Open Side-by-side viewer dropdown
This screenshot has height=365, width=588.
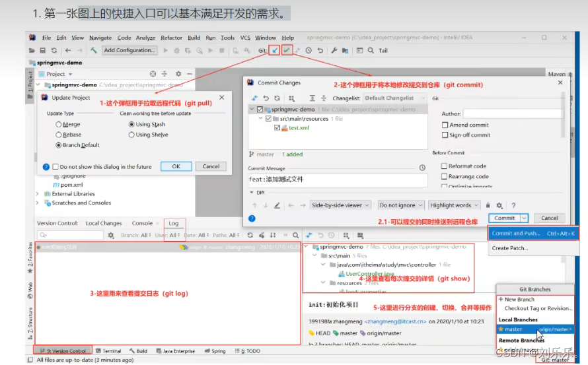340,205
